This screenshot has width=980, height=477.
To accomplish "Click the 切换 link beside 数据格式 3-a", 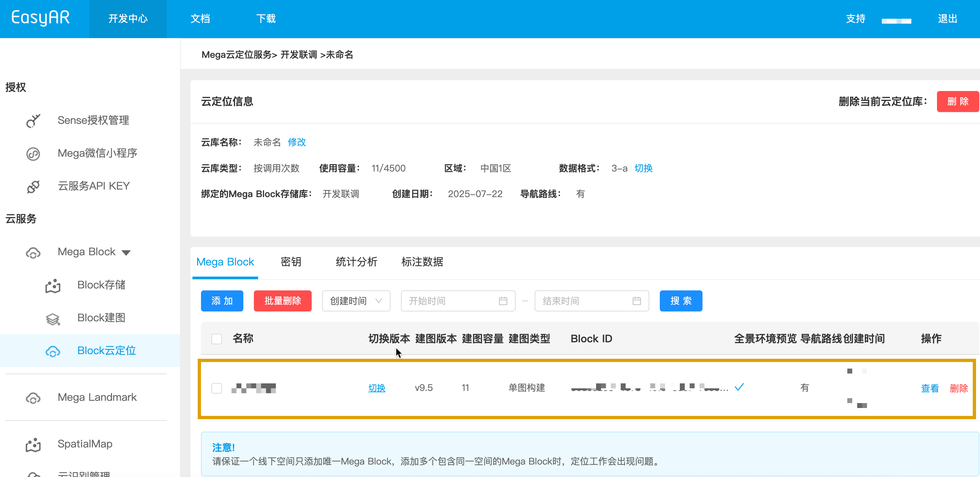I will (x=643, y=168).
